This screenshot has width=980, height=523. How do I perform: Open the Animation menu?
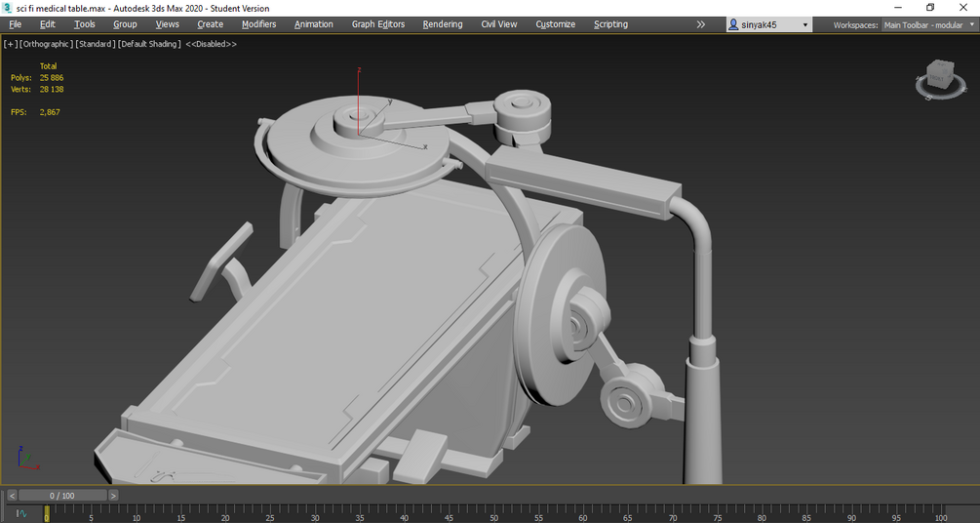[314, 24]
